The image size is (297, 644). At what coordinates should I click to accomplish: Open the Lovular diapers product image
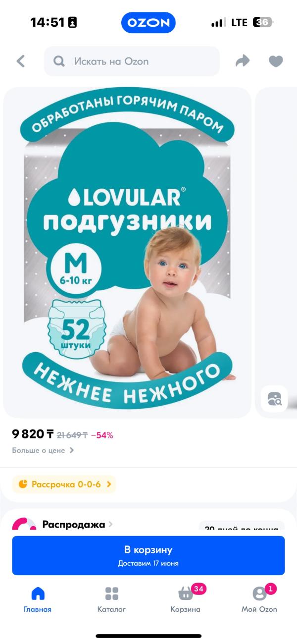click(127, 253)
